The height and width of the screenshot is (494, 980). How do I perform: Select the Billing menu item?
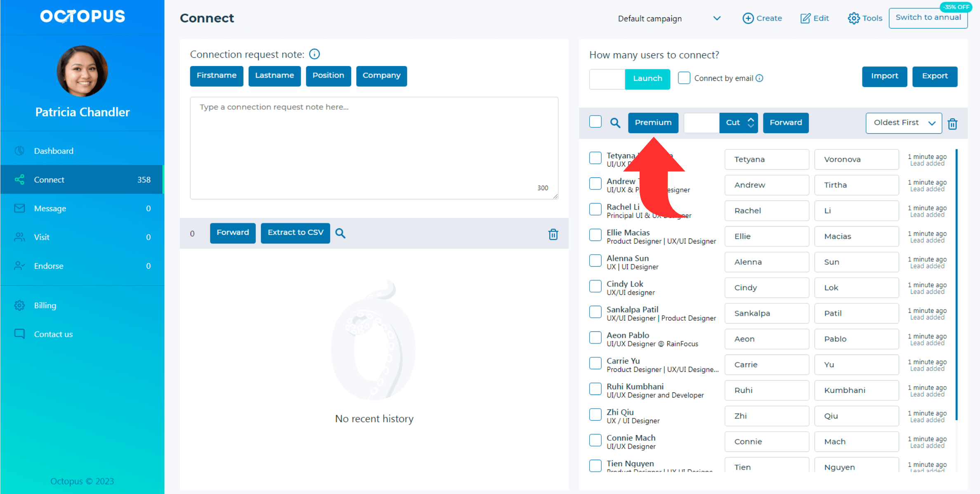point(45,305)
